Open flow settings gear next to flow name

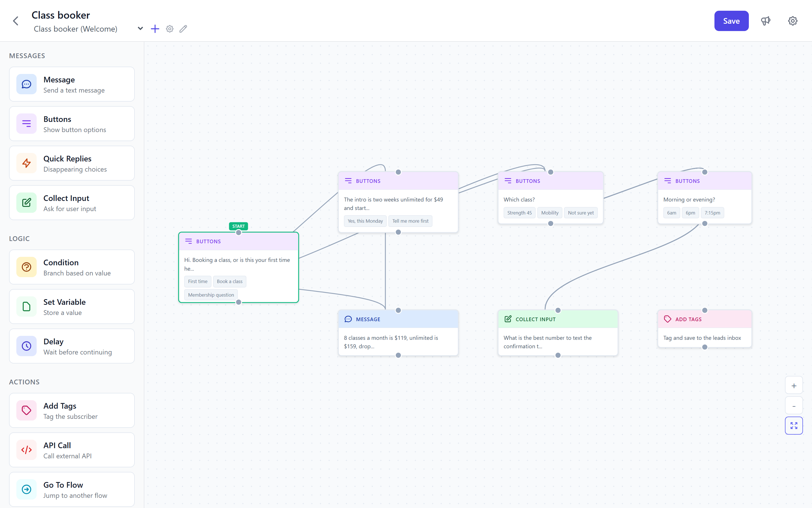[x=170, y=29]
